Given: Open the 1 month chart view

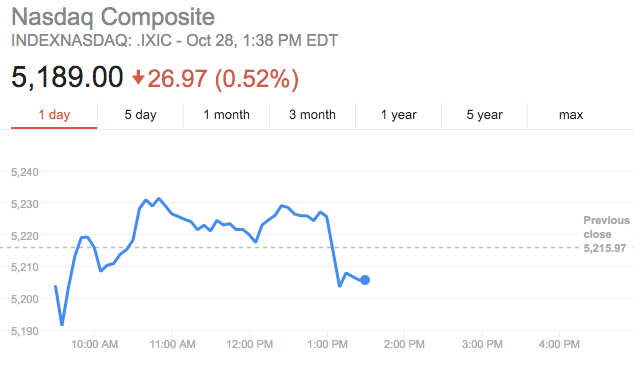Looking at the screenshot, I should [x=226, y=115].
